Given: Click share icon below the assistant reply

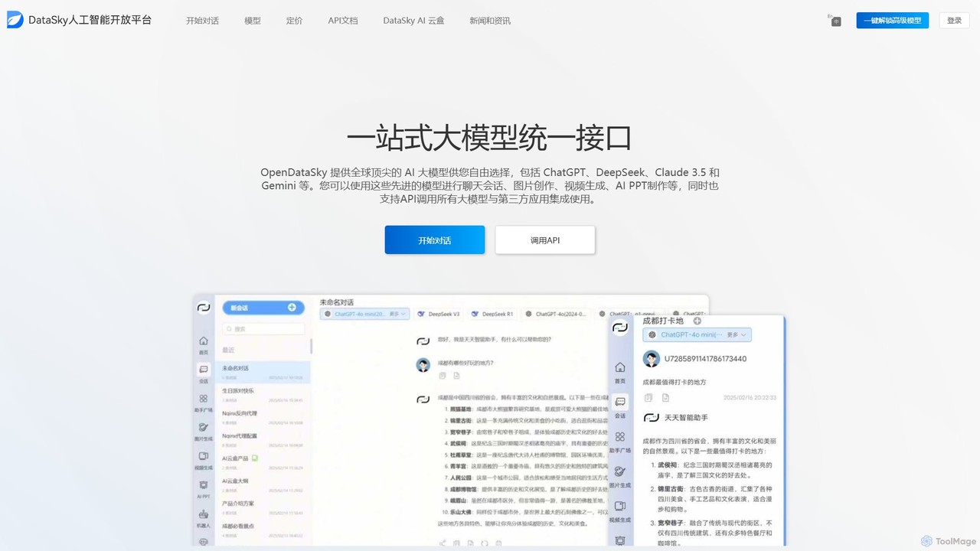Looking at the screenshot, I should pos(443,543).
